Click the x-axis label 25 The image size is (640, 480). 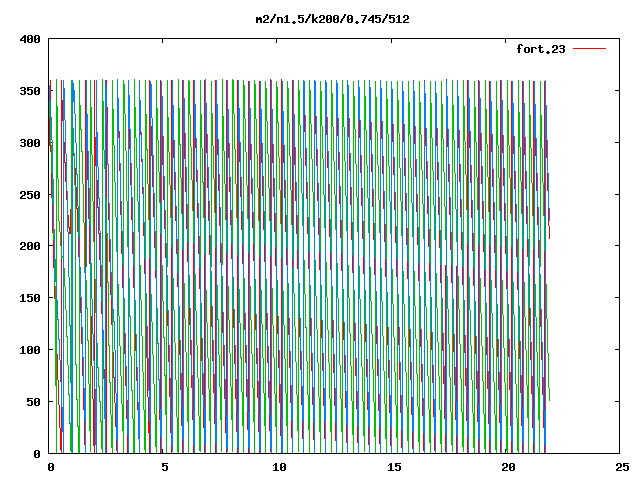tap(622, 467)
